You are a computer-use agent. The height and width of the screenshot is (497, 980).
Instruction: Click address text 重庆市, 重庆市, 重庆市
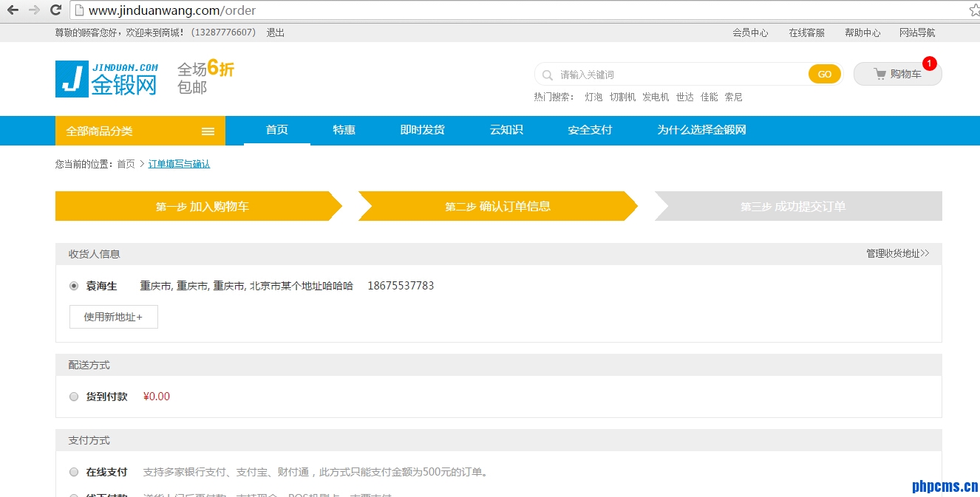click(x=192, y=286)
